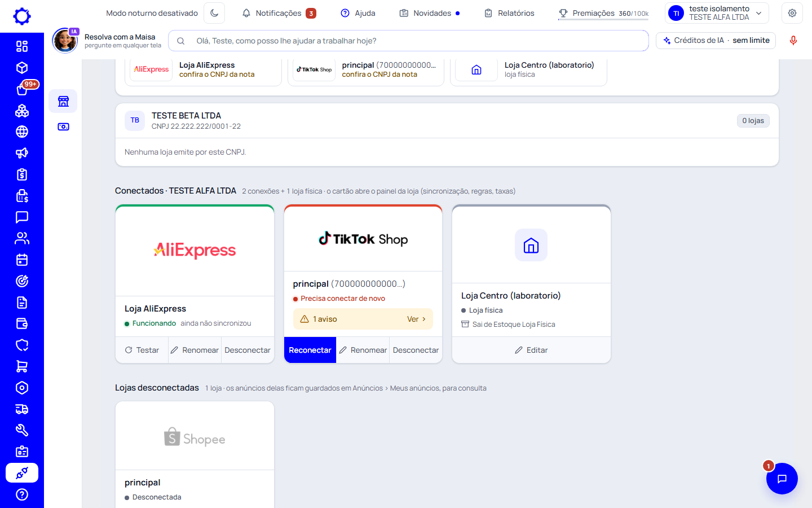Open the calendar icon in sidebar
Screen dimensions: 812x508
pos(22,260)
